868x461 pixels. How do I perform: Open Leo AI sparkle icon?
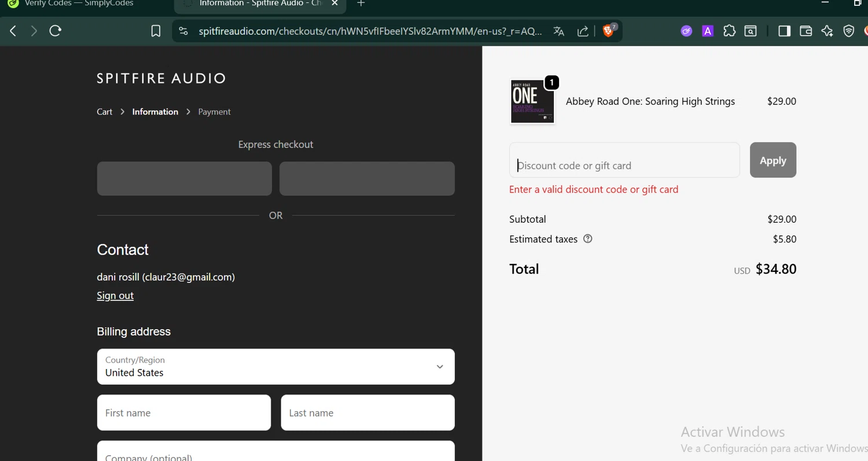click(827, 31)
